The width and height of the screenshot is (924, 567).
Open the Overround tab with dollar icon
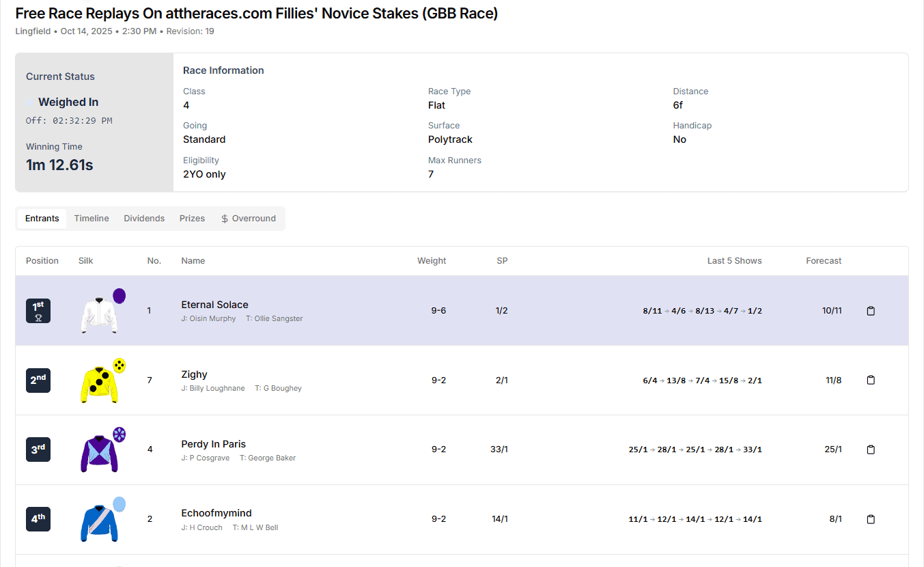click(249, 219)
